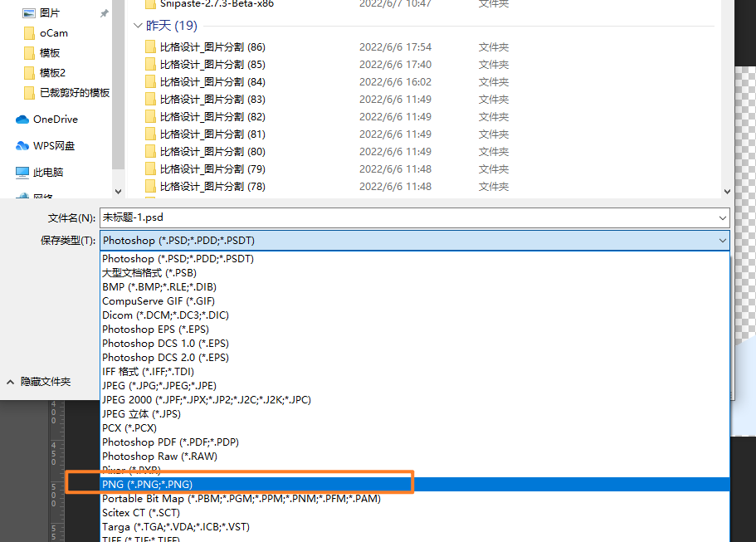Open the 图片 pictures folder in sidebar
The height and width of the screenshot is (542, 756).
pyautogui.click(x=41, y=13)
